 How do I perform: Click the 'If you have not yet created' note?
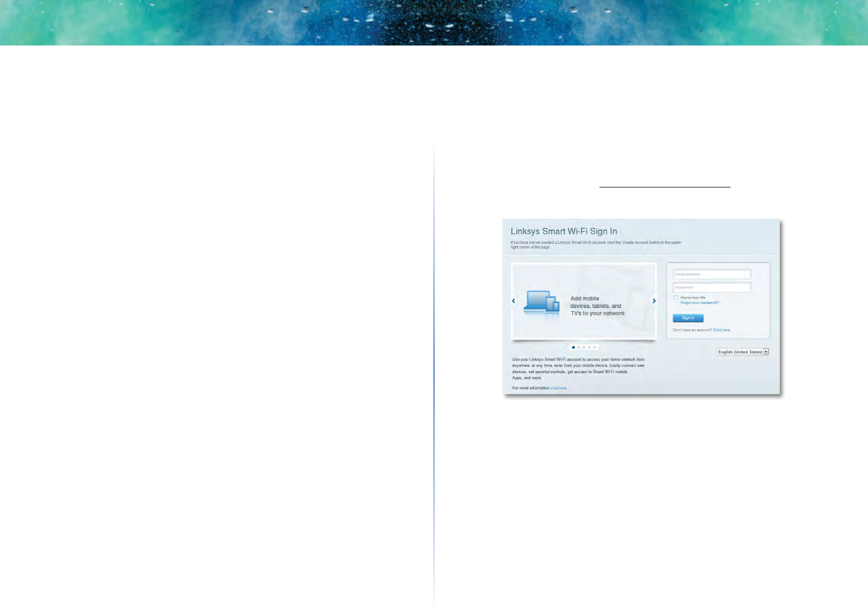click(596, 244)
